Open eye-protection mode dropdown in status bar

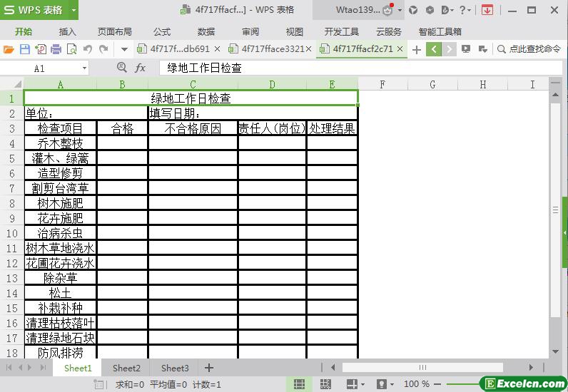385,384
